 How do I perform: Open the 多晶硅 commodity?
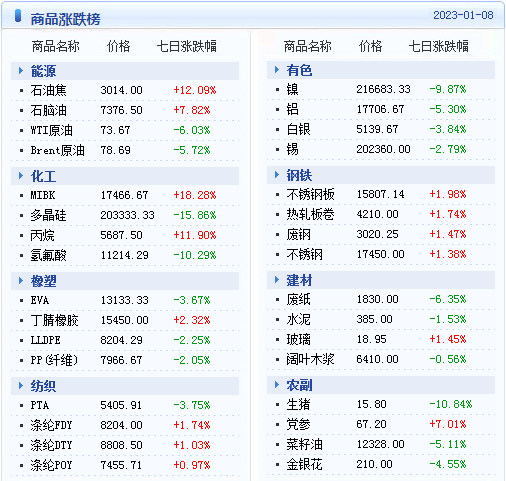pyautogui.click(x=48, y=215)
